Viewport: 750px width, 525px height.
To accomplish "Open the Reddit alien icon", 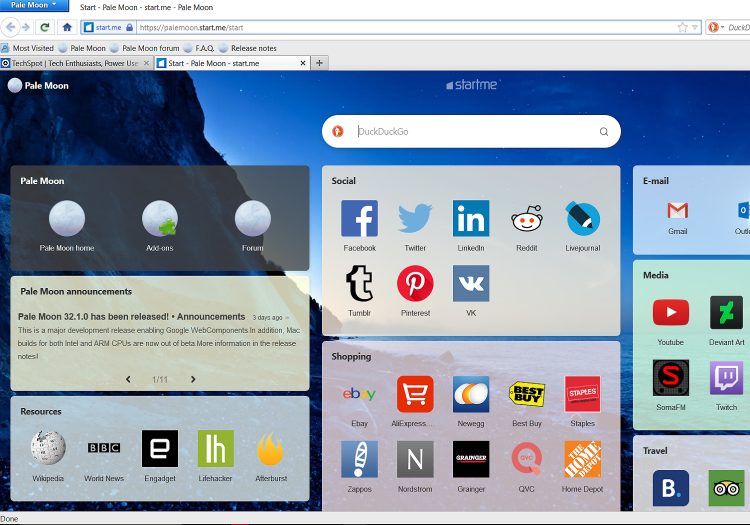I will 527,219.
